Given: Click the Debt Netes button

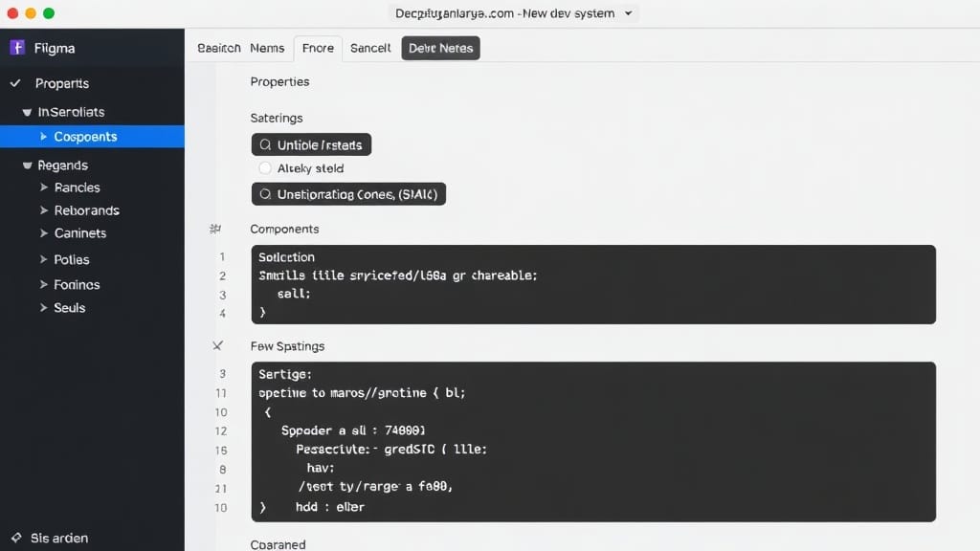Looking at the screenshot, I should click(x=440, y=48).
